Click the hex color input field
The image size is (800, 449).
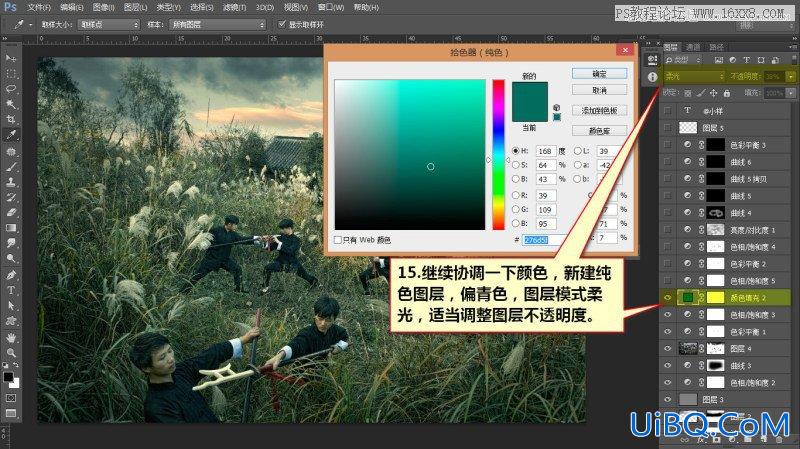pos(544,239)
